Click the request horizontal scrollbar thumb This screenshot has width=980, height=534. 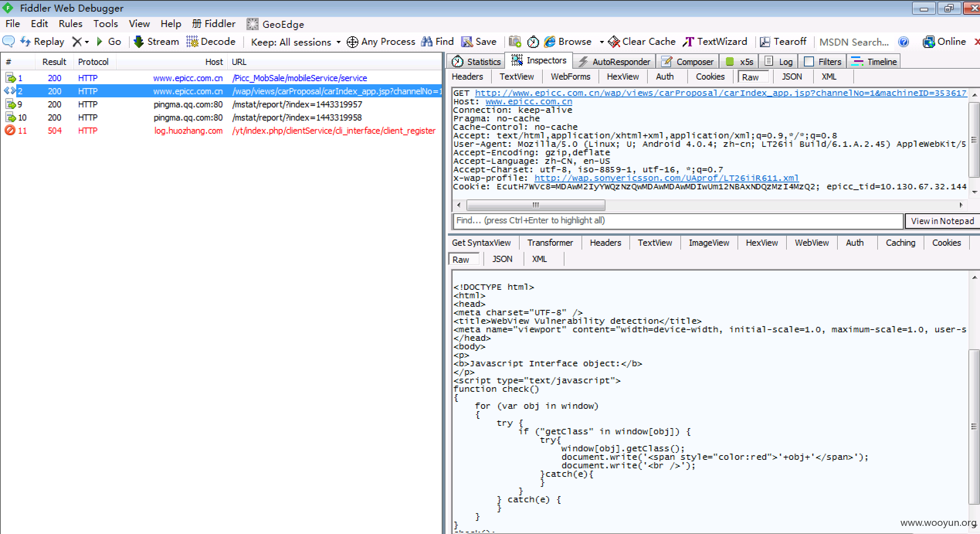[536, 205]
